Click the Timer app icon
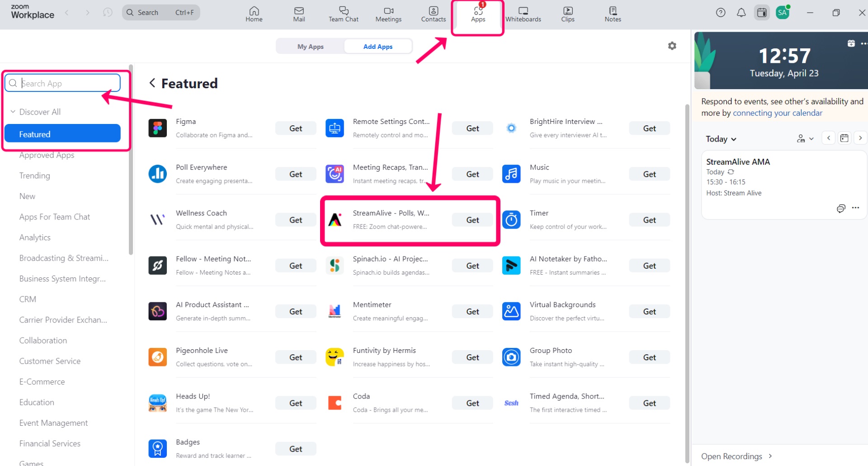This screenshot has width=868, height=466. [511, 220]
